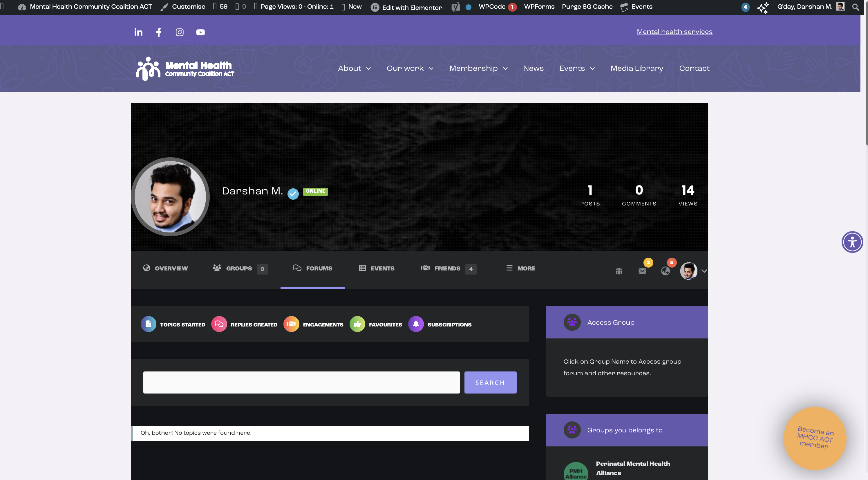Switch to the Friends profile tab

(449, 268)
